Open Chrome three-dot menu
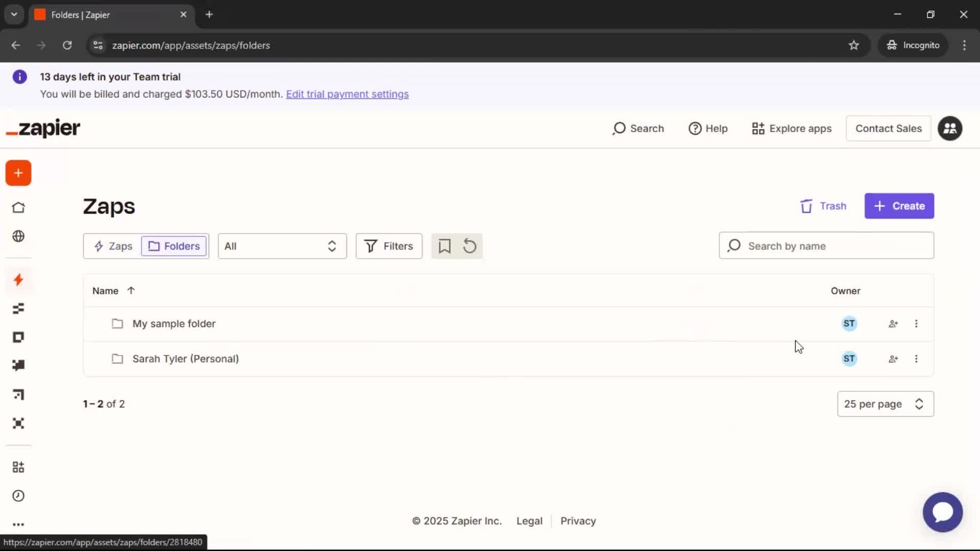Viewport: 980px width, 551px height. [964, 45]
